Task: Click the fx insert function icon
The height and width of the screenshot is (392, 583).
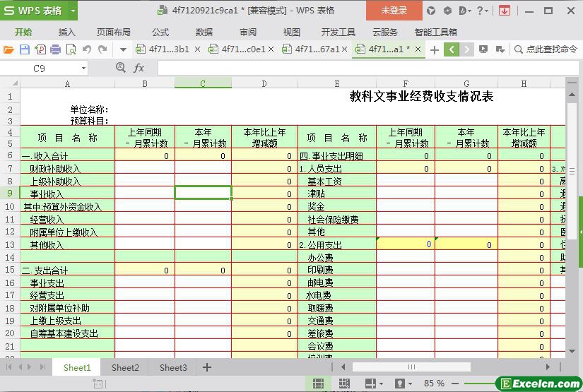Action: tap(139, 68)
